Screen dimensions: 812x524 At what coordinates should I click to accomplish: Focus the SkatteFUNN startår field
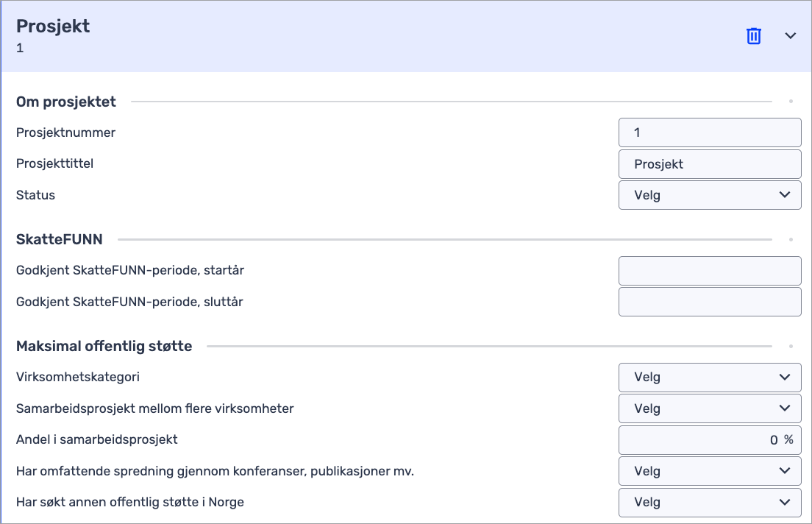[709, 271]
